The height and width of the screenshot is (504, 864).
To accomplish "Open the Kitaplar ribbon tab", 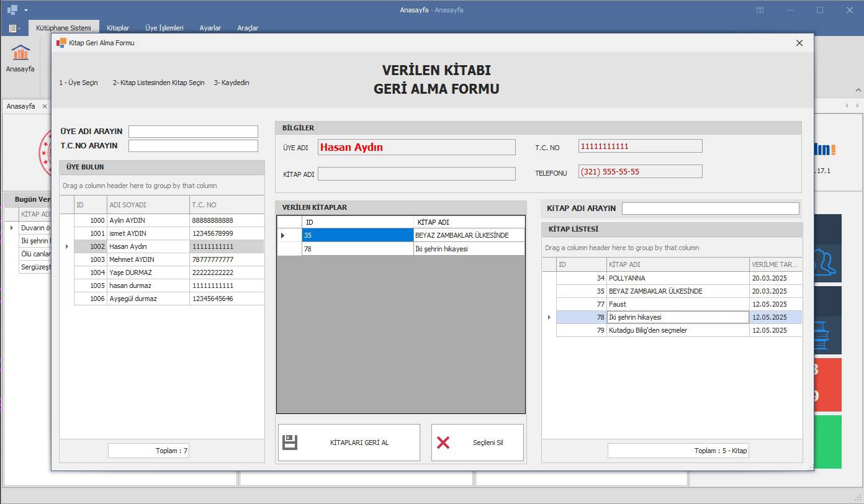I will (118, 28).
